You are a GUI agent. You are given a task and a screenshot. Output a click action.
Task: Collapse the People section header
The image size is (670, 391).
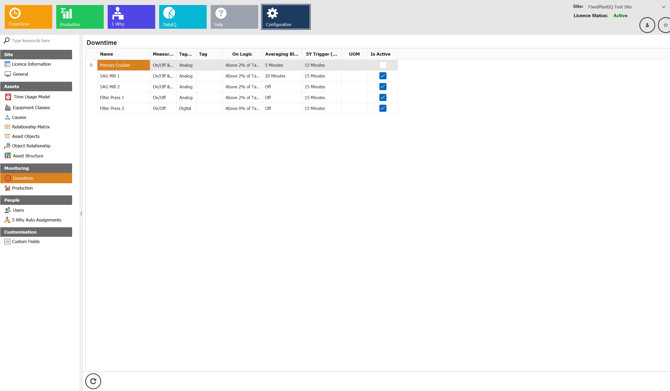click(36, 200)
